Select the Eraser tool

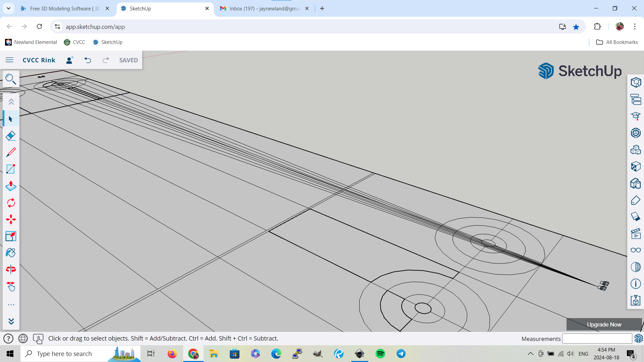[11, 136]
